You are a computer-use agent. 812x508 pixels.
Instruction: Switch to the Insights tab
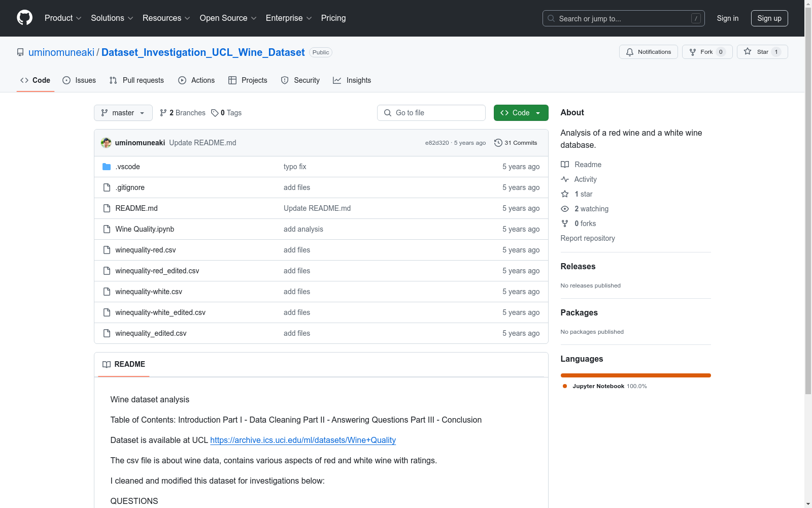pyautogui.click(x=352, y=80)
